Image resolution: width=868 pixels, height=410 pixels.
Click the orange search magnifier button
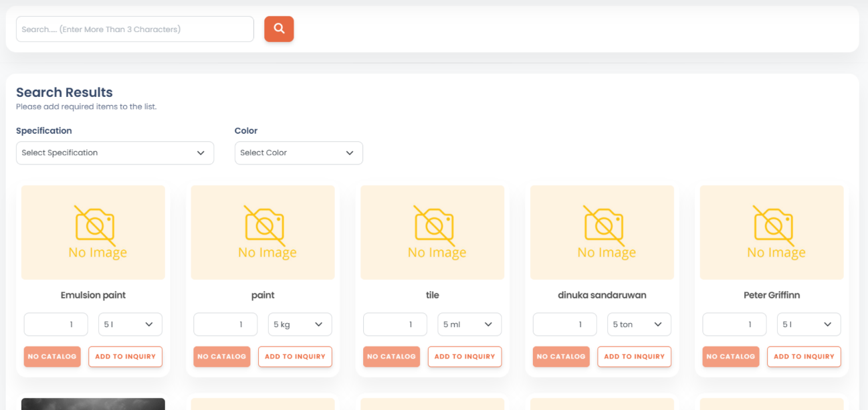pos(279,29)
